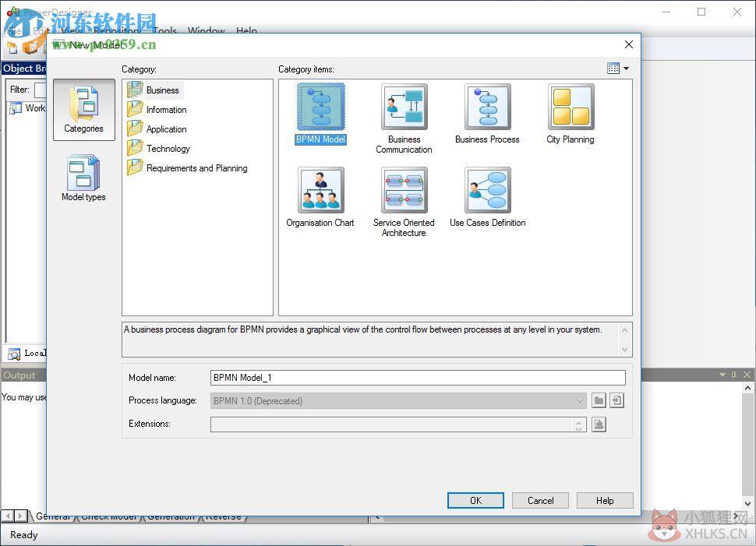Screen dimensions: 756x546
Task: Close the New Model dialog
Action: [629, 45]
